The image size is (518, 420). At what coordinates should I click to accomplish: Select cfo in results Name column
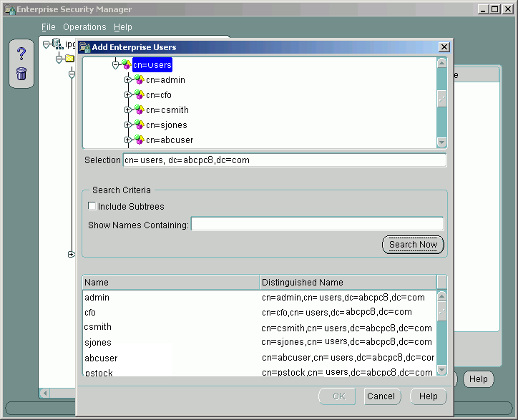tap(90, 312)
